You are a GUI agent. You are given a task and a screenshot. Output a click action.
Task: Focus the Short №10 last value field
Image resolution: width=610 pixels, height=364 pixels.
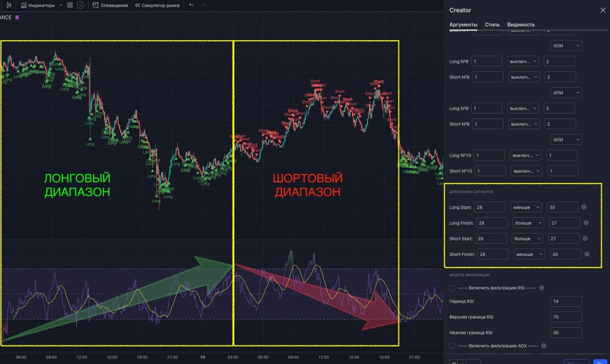tap(563, 171)
